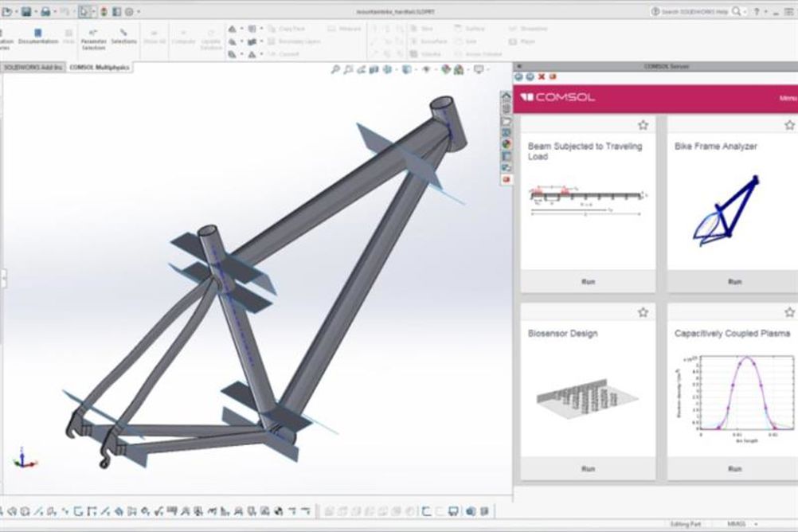This screenshot has height=532, width=798.
Task: Open the dropdown arrow next to Save icon
Action: pyautogui.click(x=36, y=12)
